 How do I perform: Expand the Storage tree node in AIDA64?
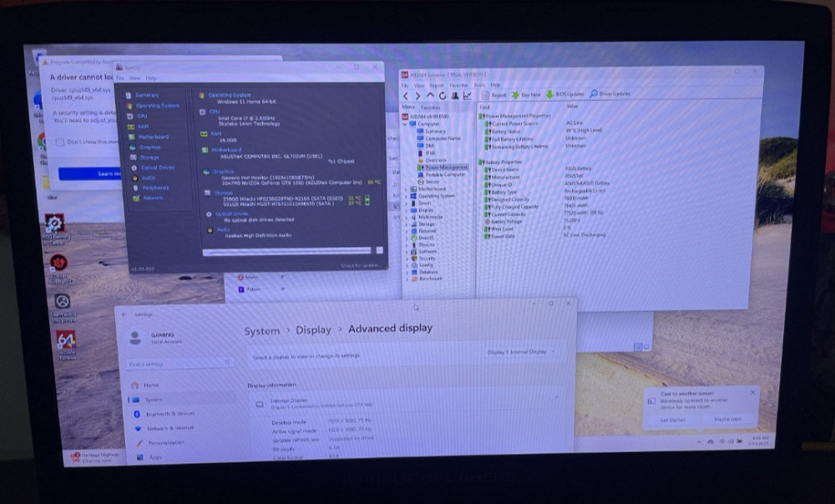(407, 224)
